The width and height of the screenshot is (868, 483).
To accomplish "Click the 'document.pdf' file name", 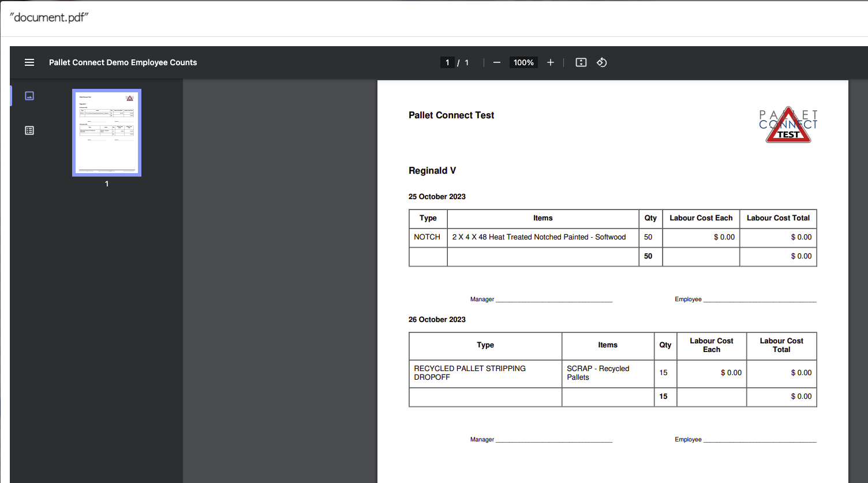I will [49, 17].
